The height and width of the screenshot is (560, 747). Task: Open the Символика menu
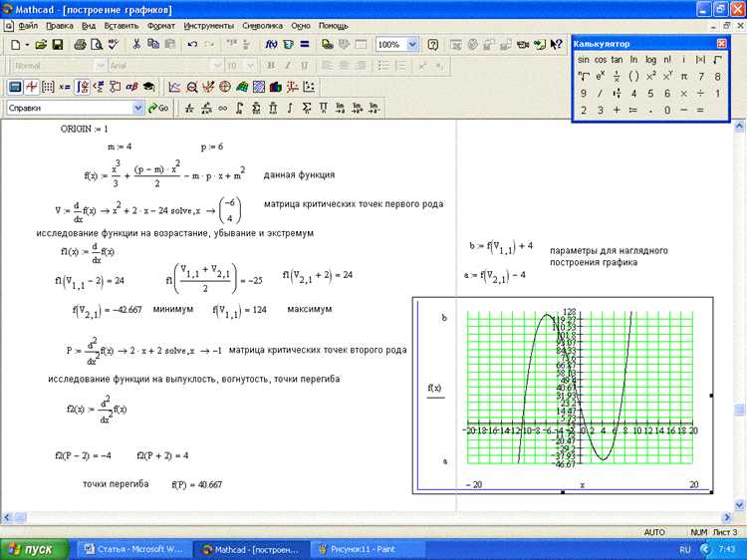click(x=262, y=26)
